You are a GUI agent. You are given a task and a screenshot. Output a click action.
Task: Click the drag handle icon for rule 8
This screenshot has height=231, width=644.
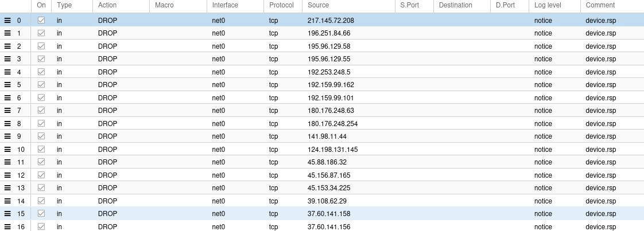[x=7, y=124]
